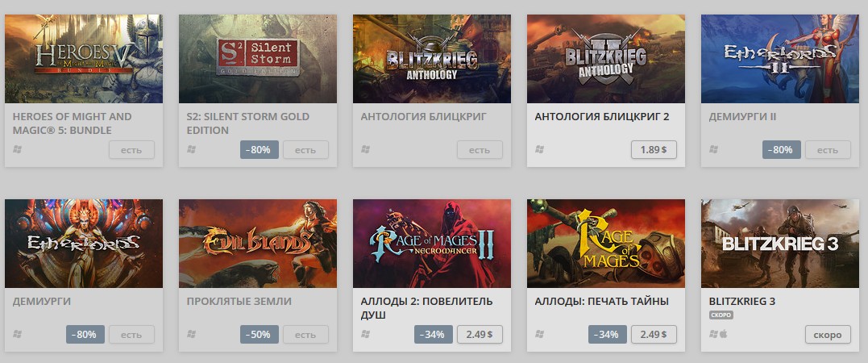Viewport: 868px width, 363px height.
Task: Click Windows icon on Антология Блицкриг 2 card
Action: pos(540,149)
